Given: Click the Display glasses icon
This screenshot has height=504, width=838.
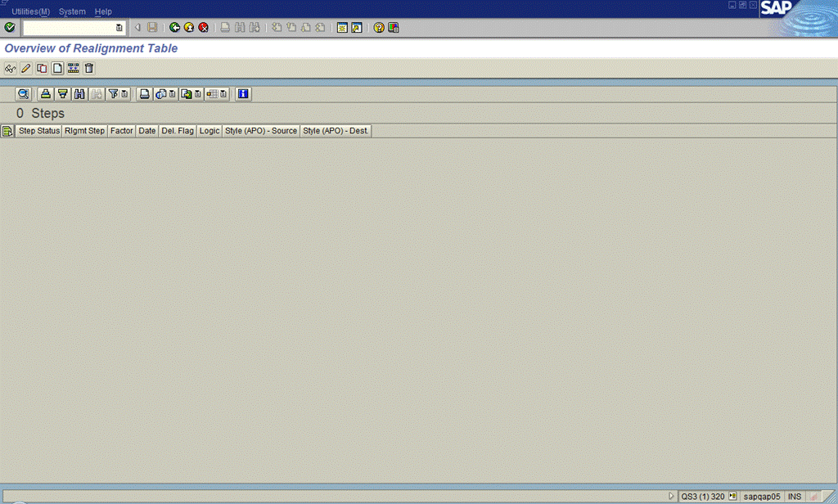Looking at the screenshot, I should click(x=10, y=69).
